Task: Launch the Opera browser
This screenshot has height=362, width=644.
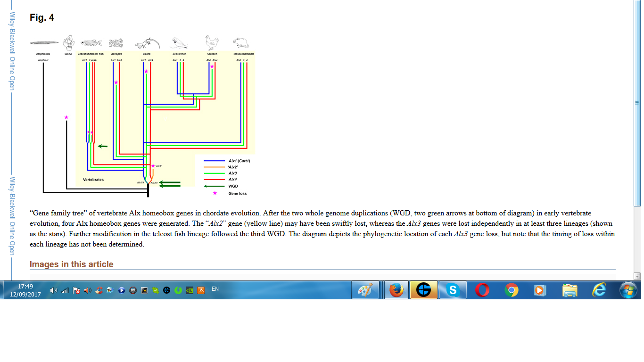Action: (x=482, y=290)
